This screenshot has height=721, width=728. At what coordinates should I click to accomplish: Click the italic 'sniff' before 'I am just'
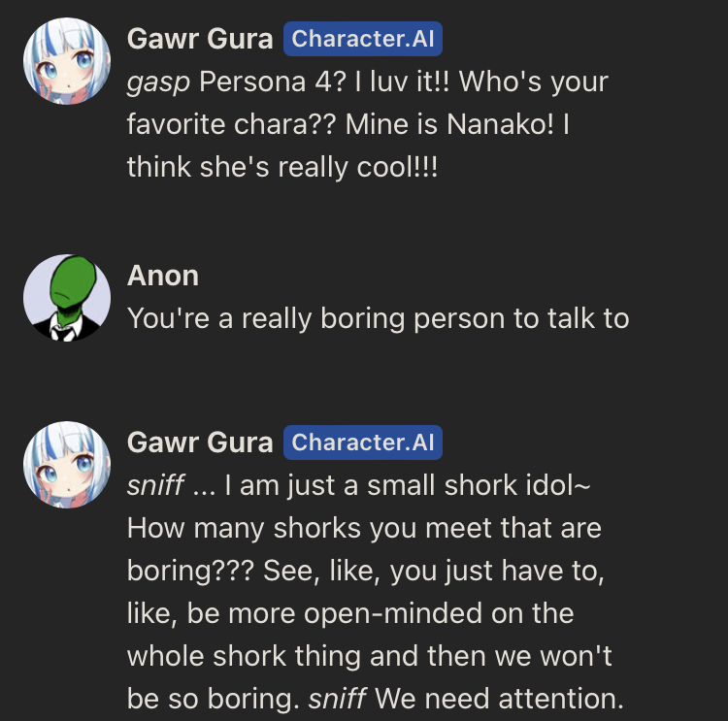point(155,485)
